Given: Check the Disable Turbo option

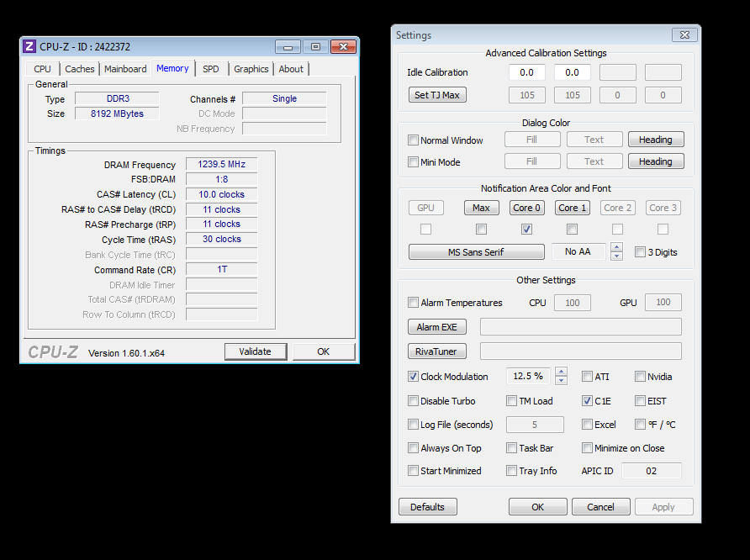Looking at the screenshot, I should tap(413, 401).
